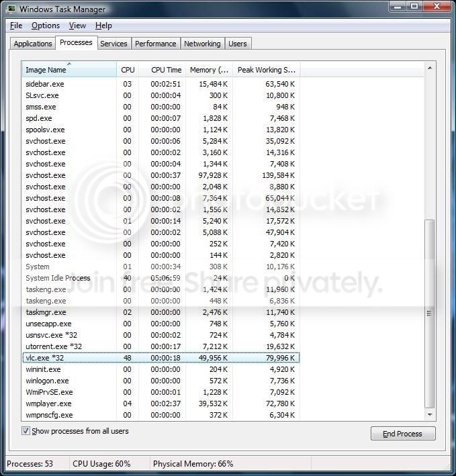Sort by Peak Working Set column header

click(266, 70)
